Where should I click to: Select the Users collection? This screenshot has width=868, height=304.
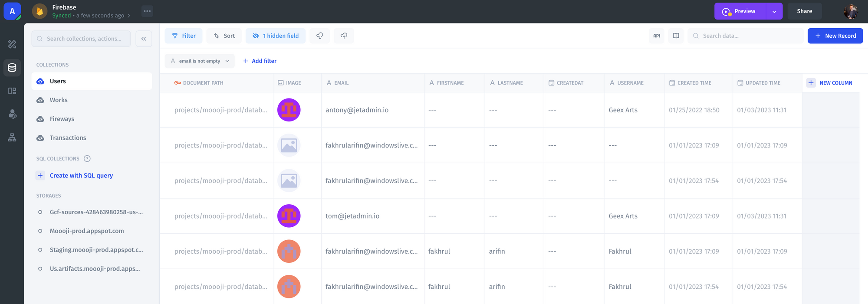[92, 81]
